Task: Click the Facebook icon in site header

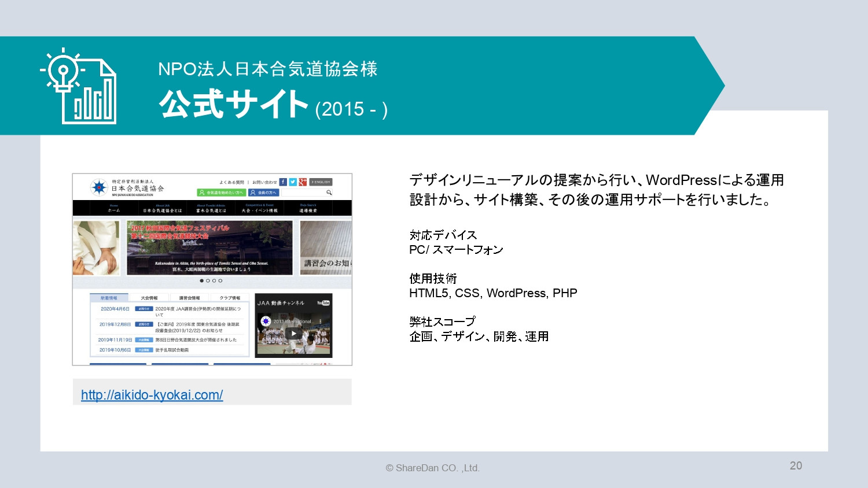Action: tap(283, 182)
